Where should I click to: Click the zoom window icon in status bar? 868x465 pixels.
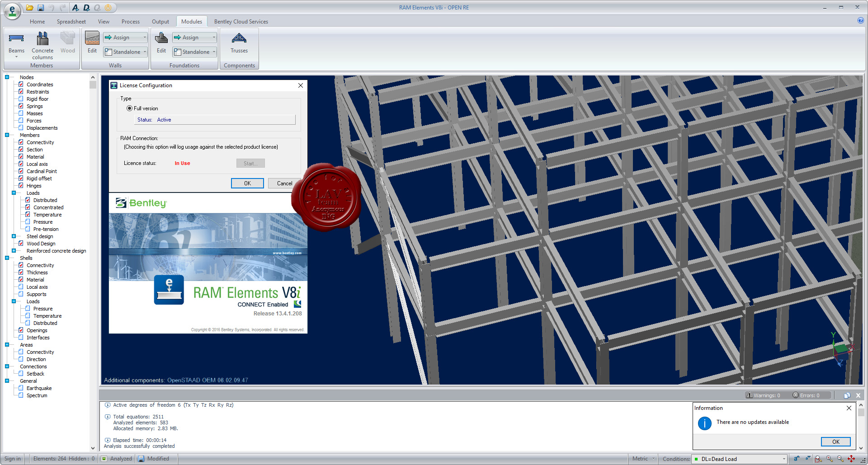click(819, 459)
